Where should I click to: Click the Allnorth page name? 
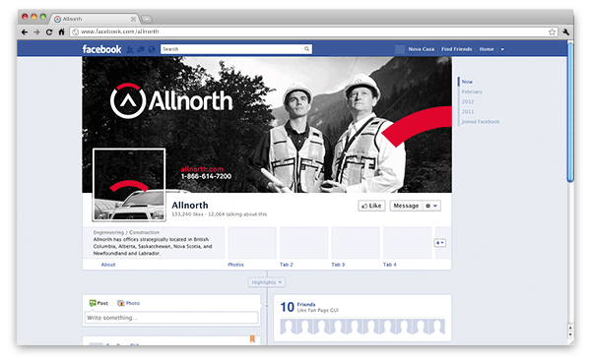click(190, 206)
